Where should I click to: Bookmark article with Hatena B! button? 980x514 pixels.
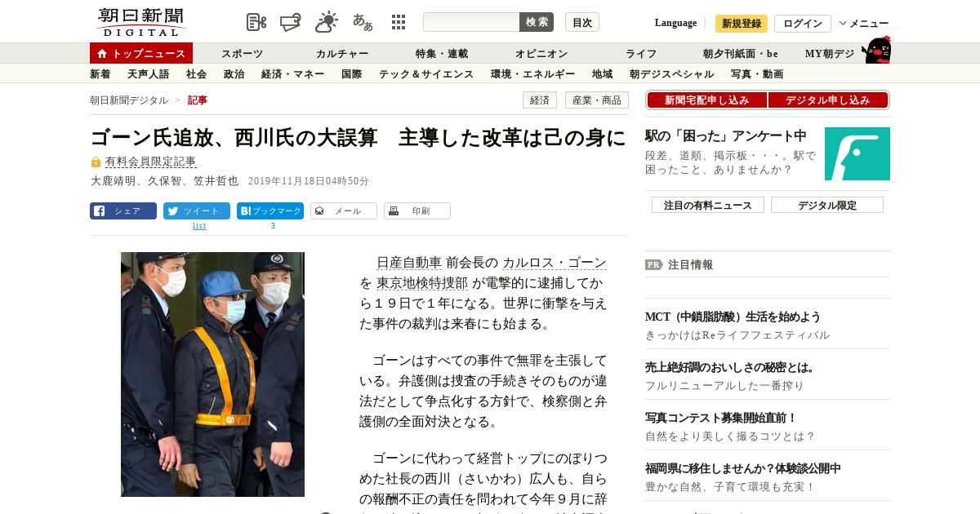270,210
